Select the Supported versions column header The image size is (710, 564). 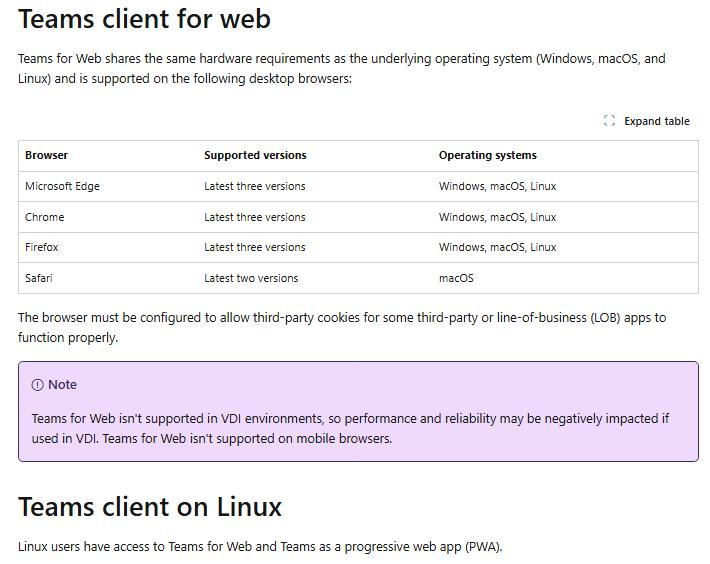[x=255, y=155]
